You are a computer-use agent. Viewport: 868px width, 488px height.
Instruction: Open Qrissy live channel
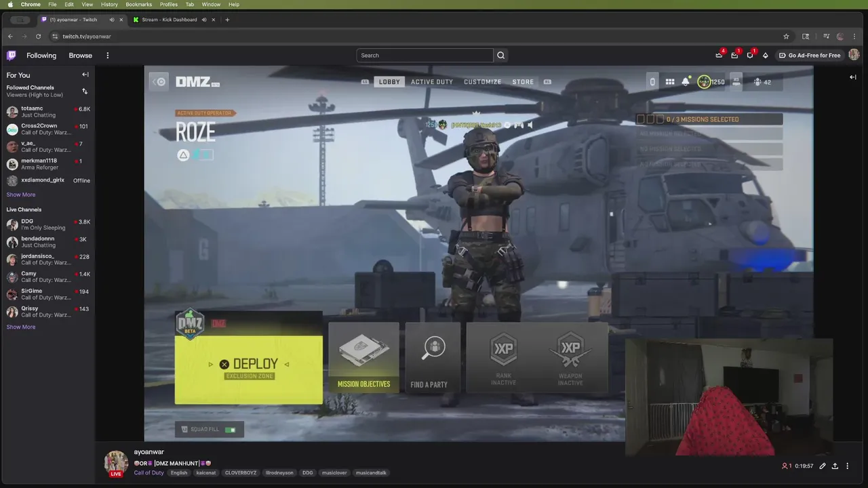[x=47, y=312]
